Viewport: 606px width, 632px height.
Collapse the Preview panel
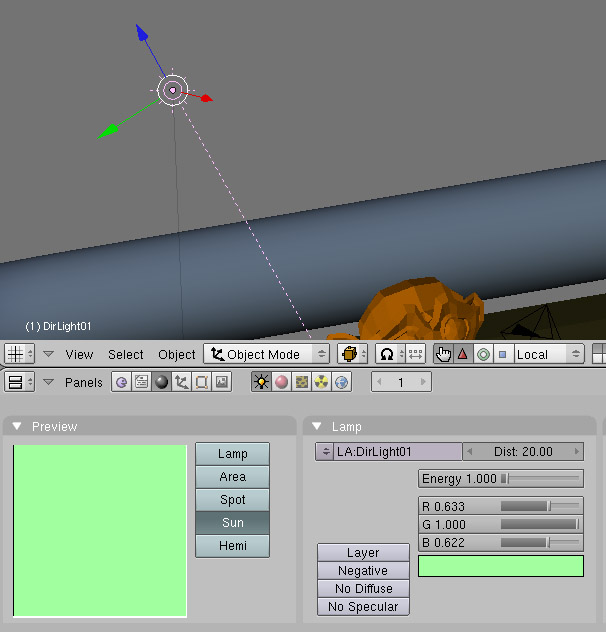click(17, 426)
